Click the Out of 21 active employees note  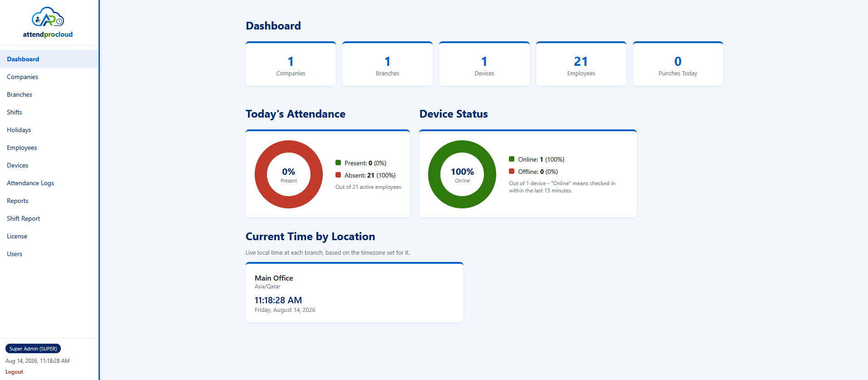coord(368,187)
